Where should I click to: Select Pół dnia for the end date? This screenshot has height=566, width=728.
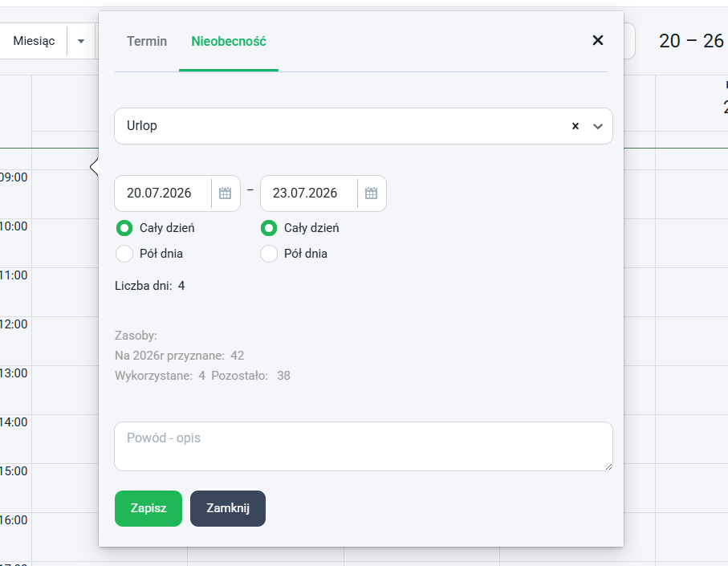point(269,254)
